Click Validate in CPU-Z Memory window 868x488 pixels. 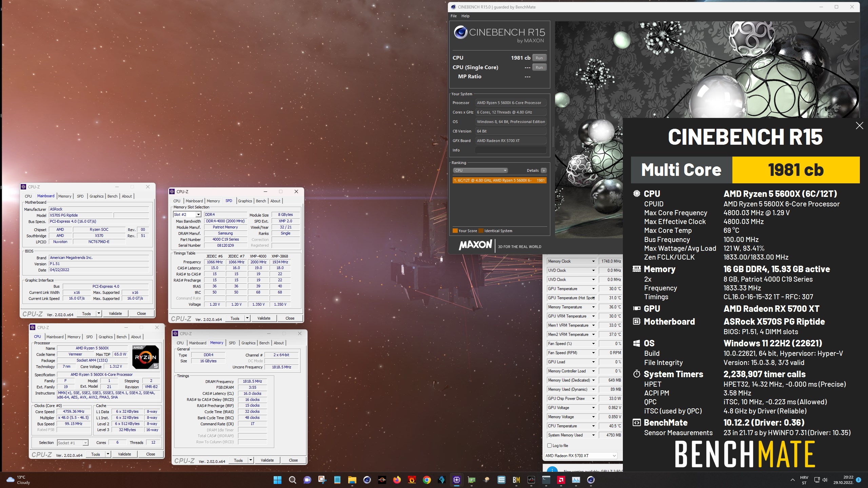[x=267, y=460]
